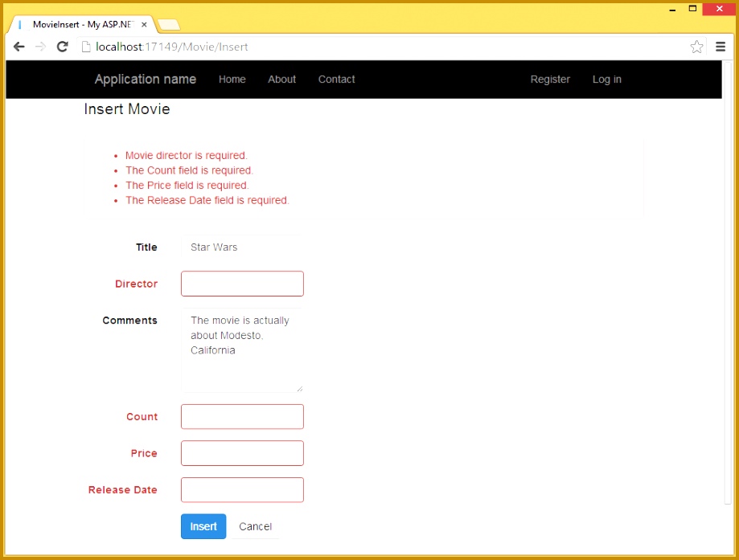
Task: Click the bookmark star icon
Action: (696, 47)
